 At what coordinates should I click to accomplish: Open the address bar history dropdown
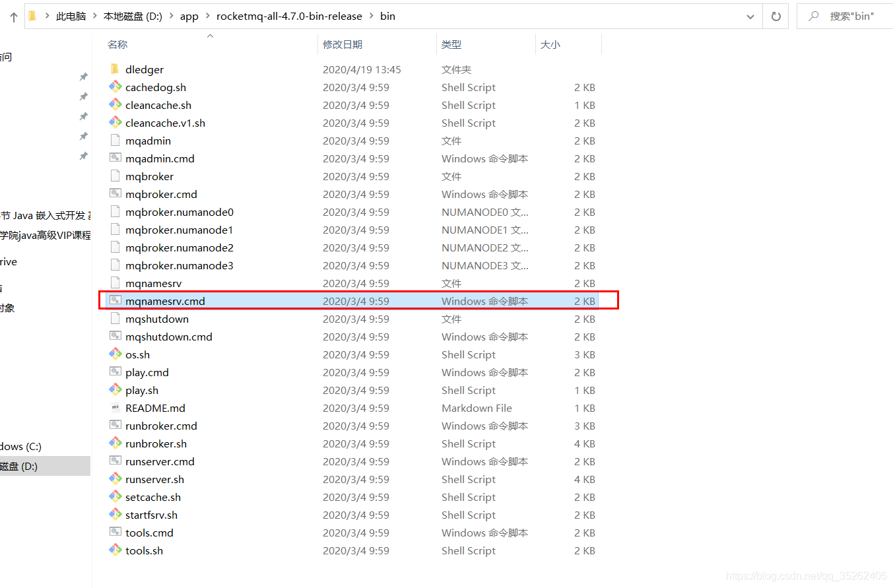(x=750, y=16)
